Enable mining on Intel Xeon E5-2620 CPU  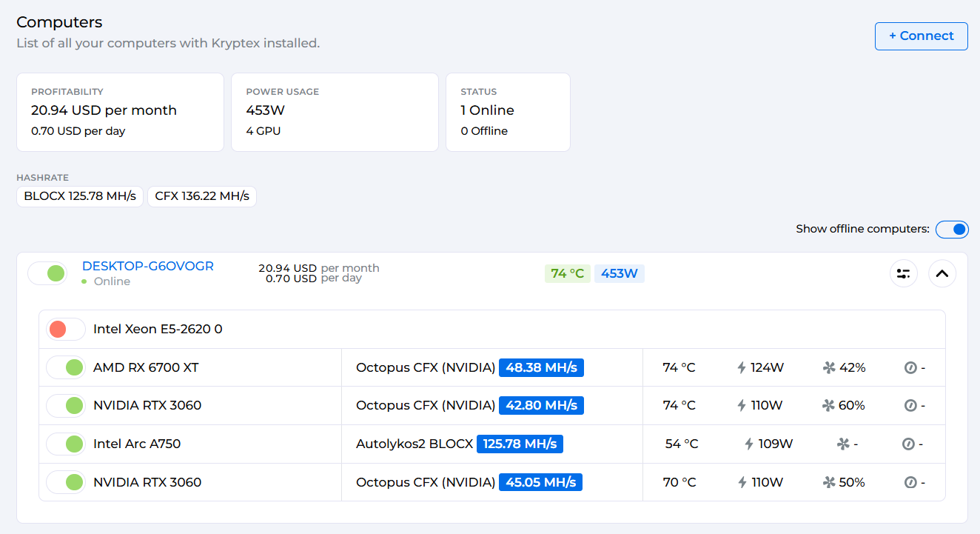[x=66, y=329]
